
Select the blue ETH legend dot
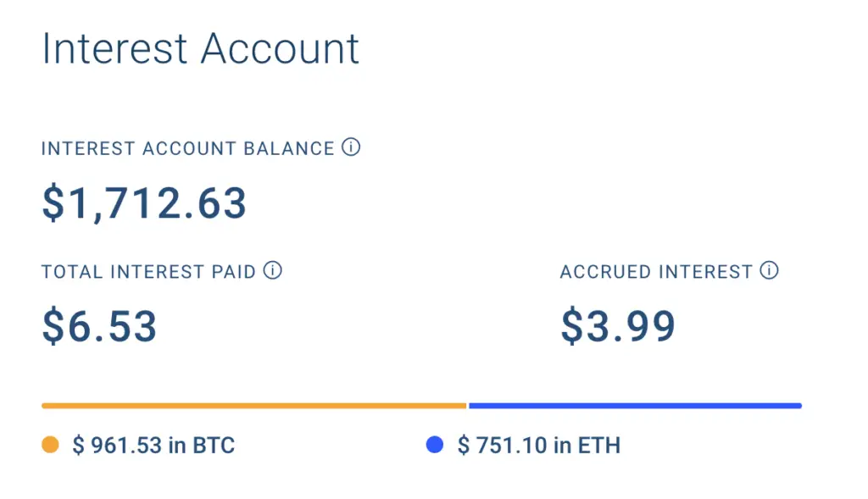[x=435, y=445]
